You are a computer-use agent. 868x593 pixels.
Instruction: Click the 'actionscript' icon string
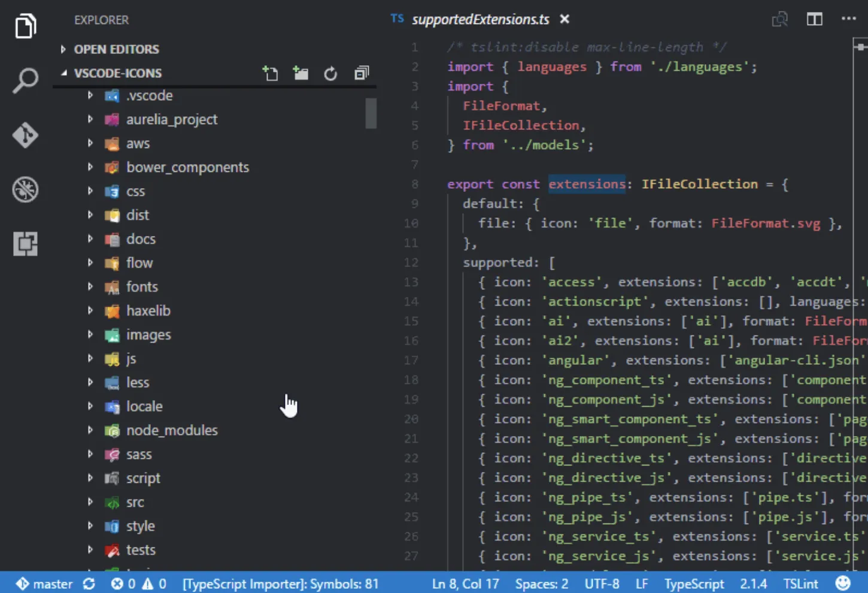[x=595, y=302]
